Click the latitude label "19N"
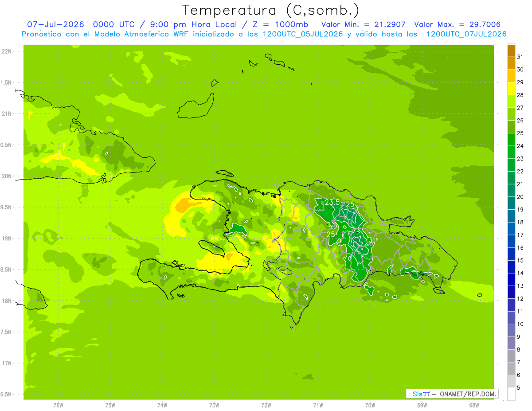 tap(6, 239)
